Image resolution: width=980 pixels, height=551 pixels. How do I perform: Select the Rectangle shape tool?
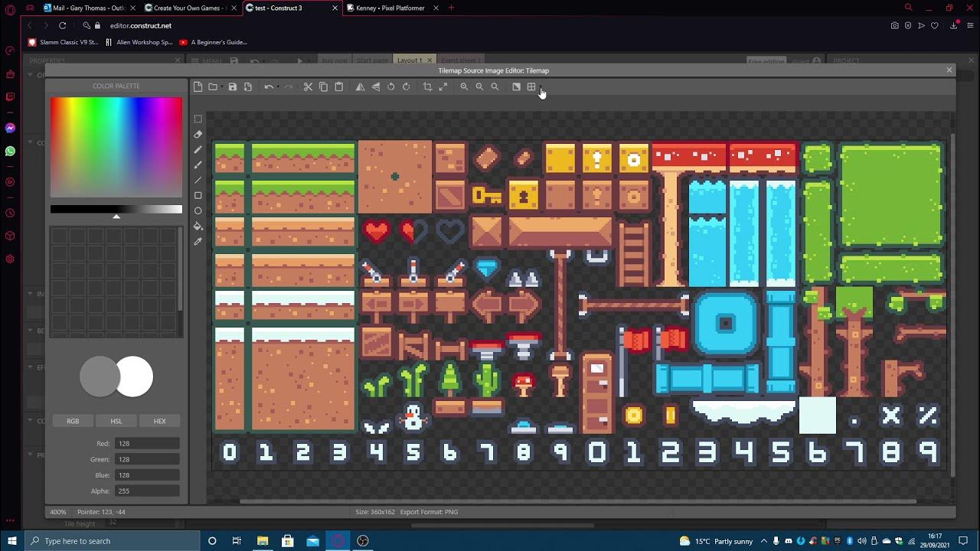coord(198,195)
